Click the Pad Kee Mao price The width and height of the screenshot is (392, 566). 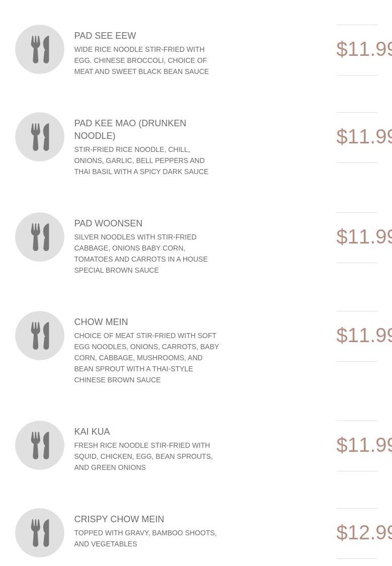pos(364,137)
